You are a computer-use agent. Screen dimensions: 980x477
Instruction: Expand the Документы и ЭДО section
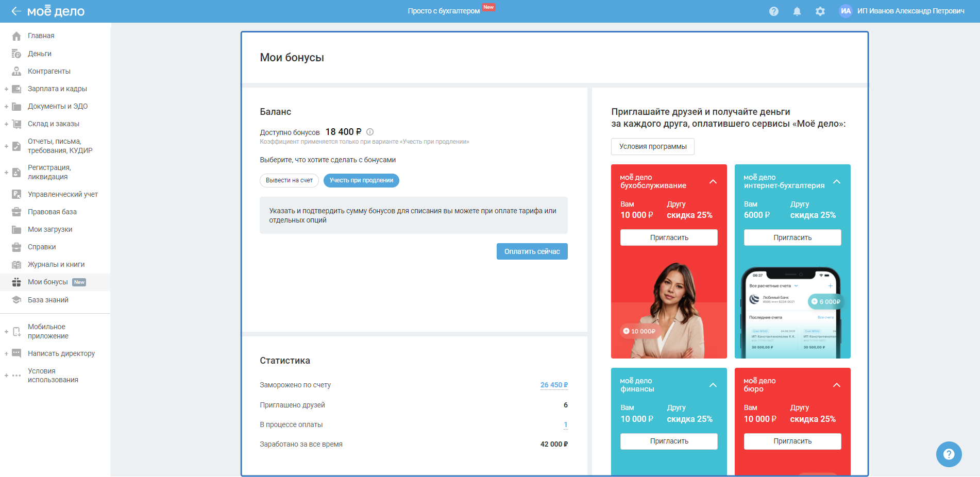[x=6, y=107]
